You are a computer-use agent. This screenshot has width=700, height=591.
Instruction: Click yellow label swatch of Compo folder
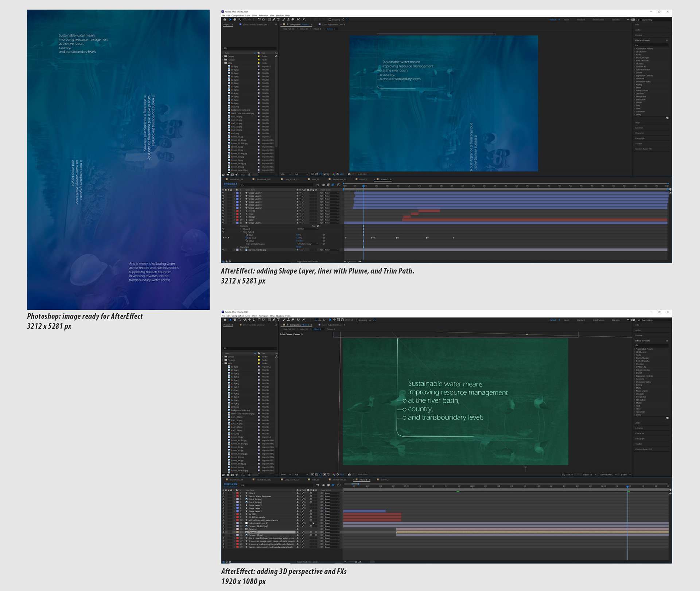[259, 56]
